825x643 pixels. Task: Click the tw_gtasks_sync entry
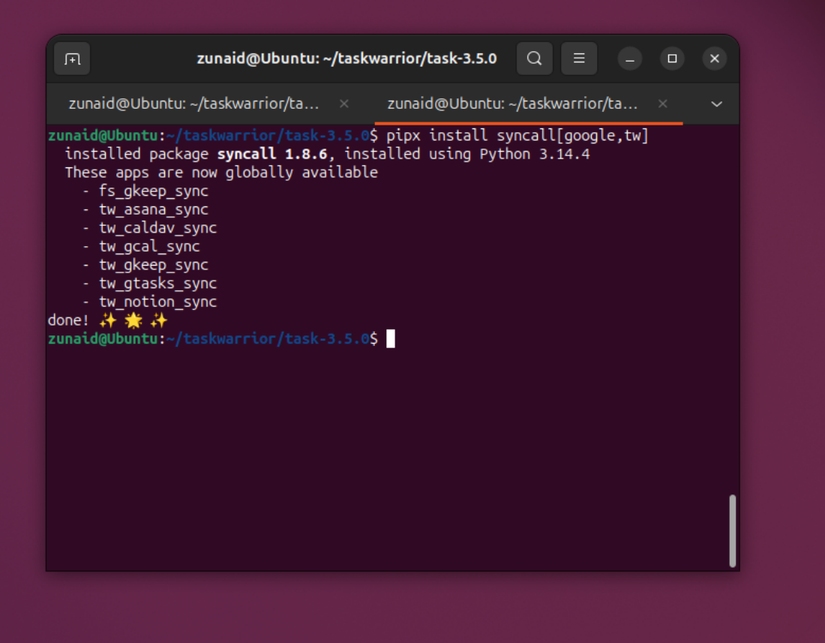click(x=158, y=283)
